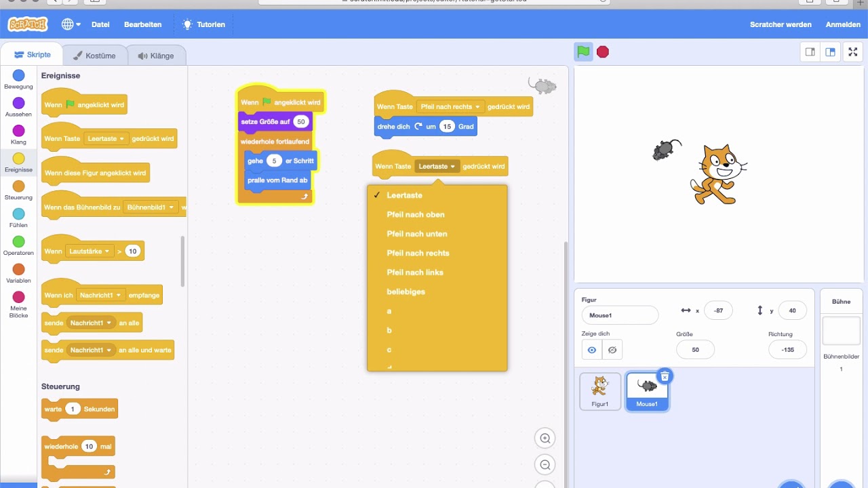Open Lautstärke dropdown in palette block

click(90, 251)
